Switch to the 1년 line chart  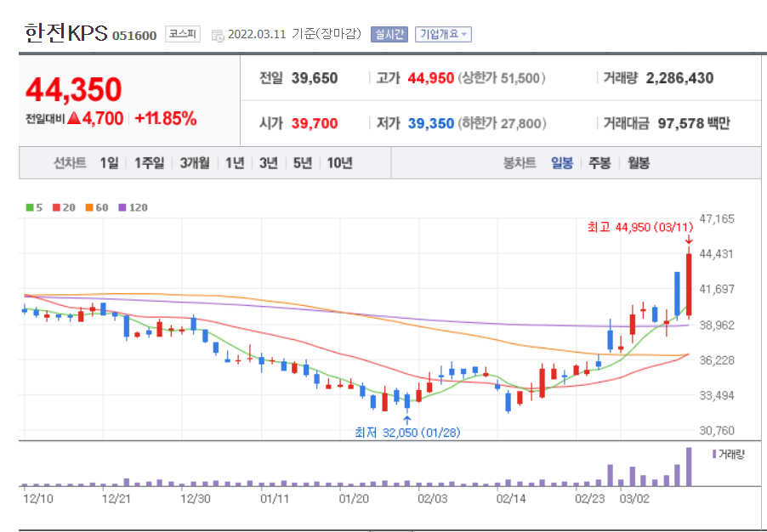coord(235,163)
